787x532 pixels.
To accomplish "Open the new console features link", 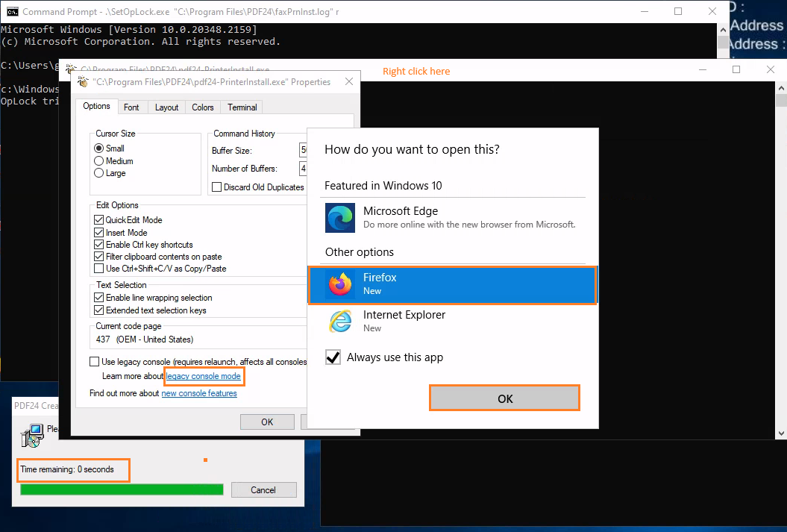I will 199,393.
